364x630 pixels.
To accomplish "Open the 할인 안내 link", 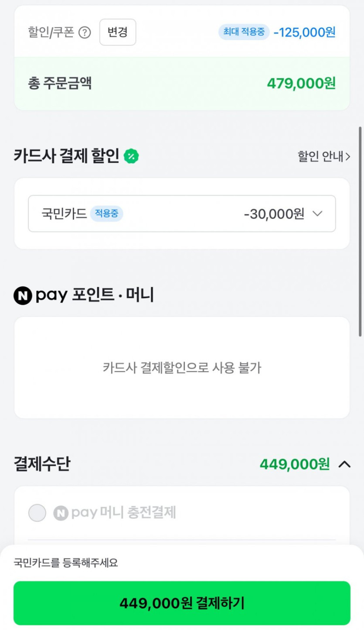I will pyautogui.click(x=323, y=157).
